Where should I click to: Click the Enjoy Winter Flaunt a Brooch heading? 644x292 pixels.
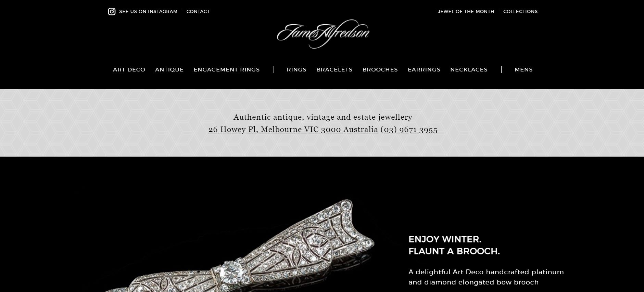(454, 245)
